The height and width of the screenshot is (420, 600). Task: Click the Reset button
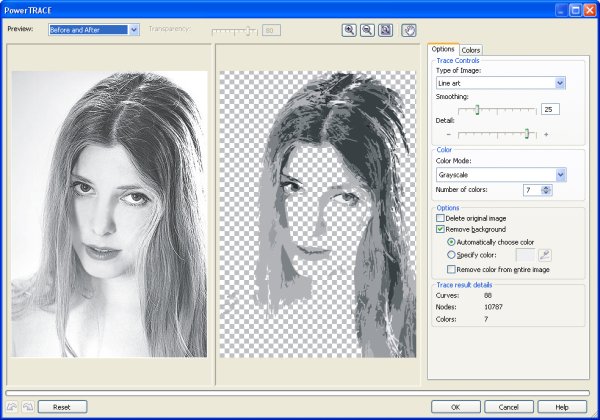click(x=62, y=407)
